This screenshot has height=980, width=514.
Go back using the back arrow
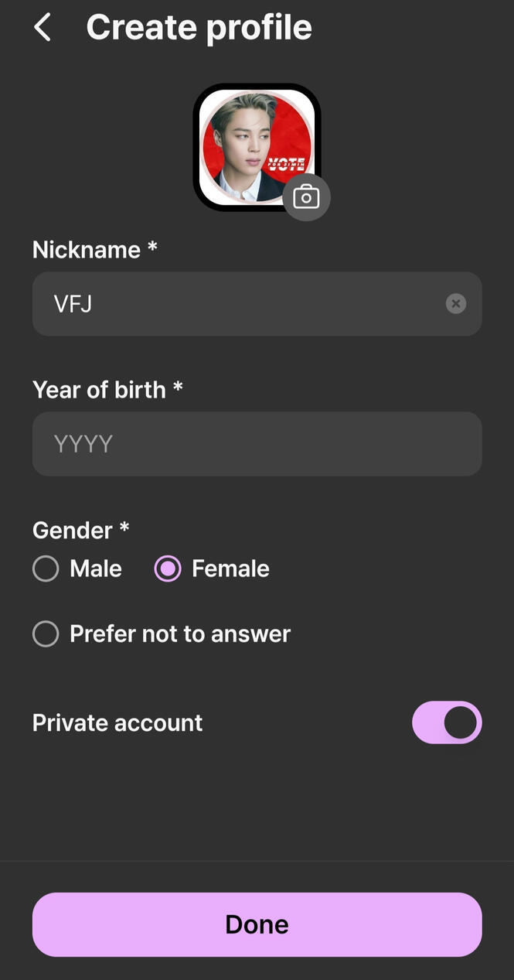click(x=42, y=28)
